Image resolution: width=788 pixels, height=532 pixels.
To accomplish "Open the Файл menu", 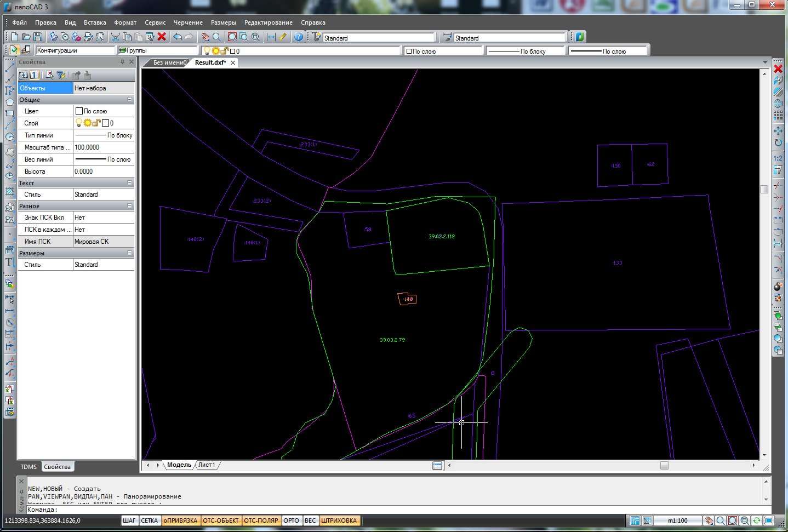I will (19, 22).
